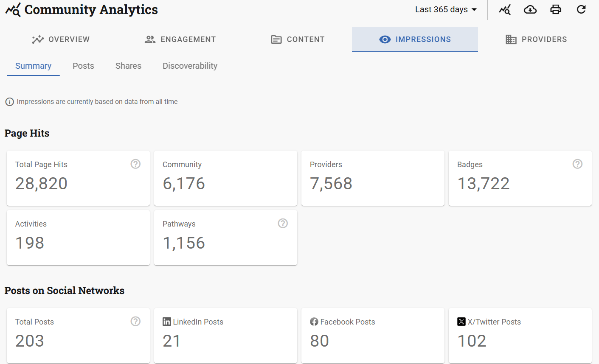This screenshot has height=364, width=599.
Task: Switch to the Overview tab
Action: pyautogui.click(x=61, y=39)
